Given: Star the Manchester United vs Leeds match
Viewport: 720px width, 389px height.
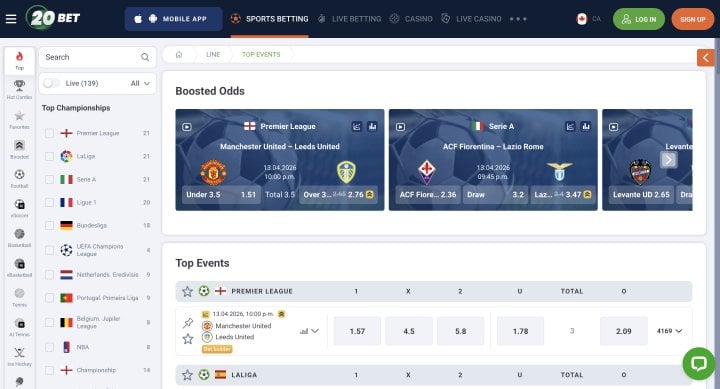Looking at the screenshot, I should [x=188, y=339].
